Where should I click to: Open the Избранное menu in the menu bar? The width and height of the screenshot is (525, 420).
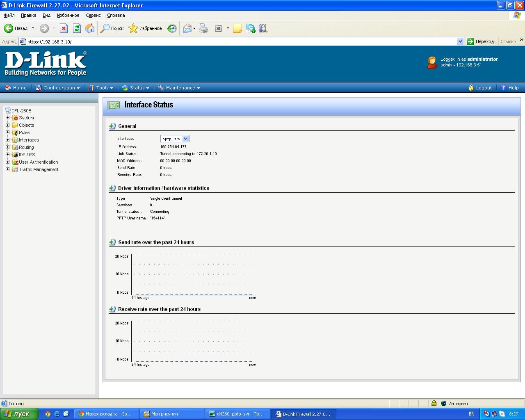tap(68, 15)
